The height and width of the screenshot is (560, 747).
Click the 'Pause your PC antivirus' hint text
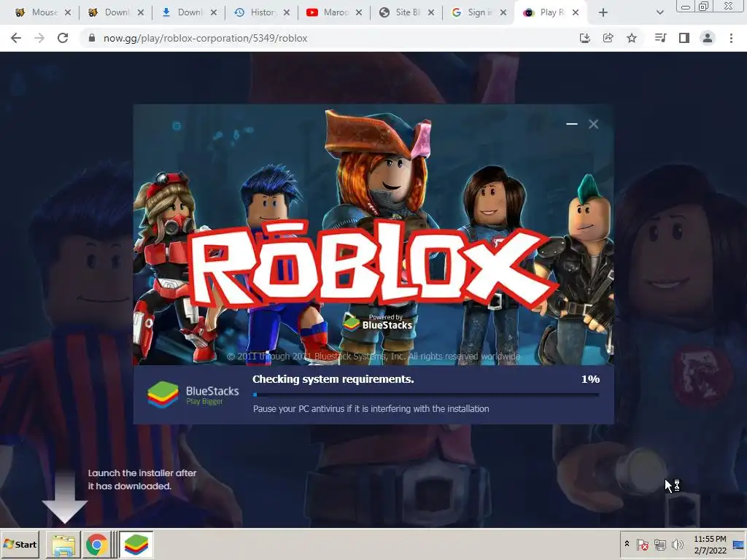click(371, 408)
